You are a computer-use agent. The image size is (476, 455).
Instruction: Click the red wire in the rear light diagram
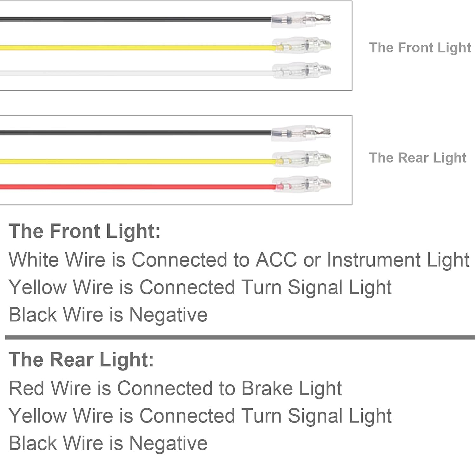click(x=136, y=187)
